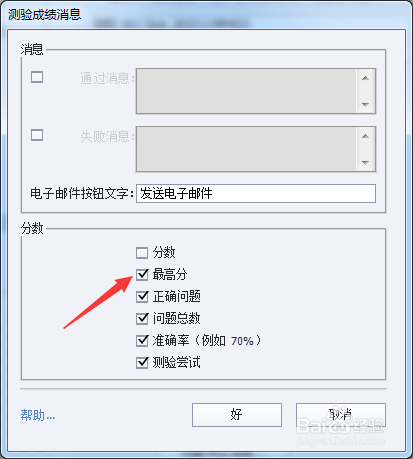Click inside the 通过消息 text area
This screenshot has height=459, width=413.
pos(247,91)
